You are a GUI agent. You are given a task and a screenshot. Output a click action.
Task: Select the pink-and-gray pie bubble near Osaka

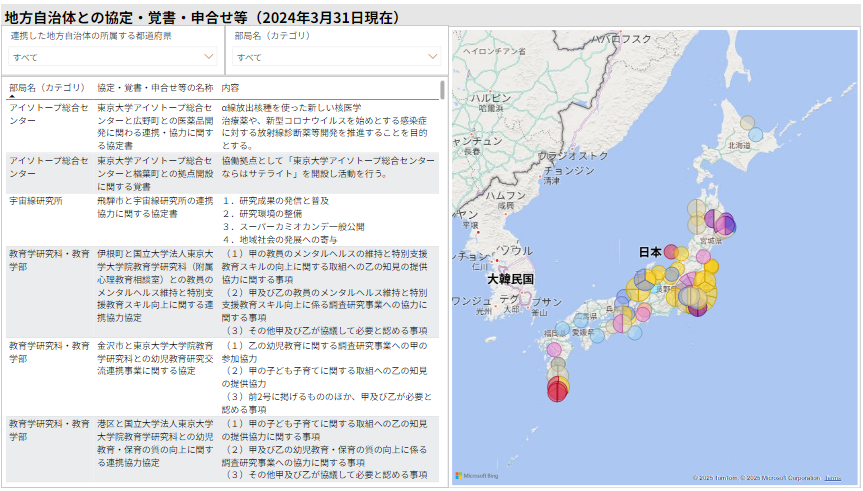622,324
